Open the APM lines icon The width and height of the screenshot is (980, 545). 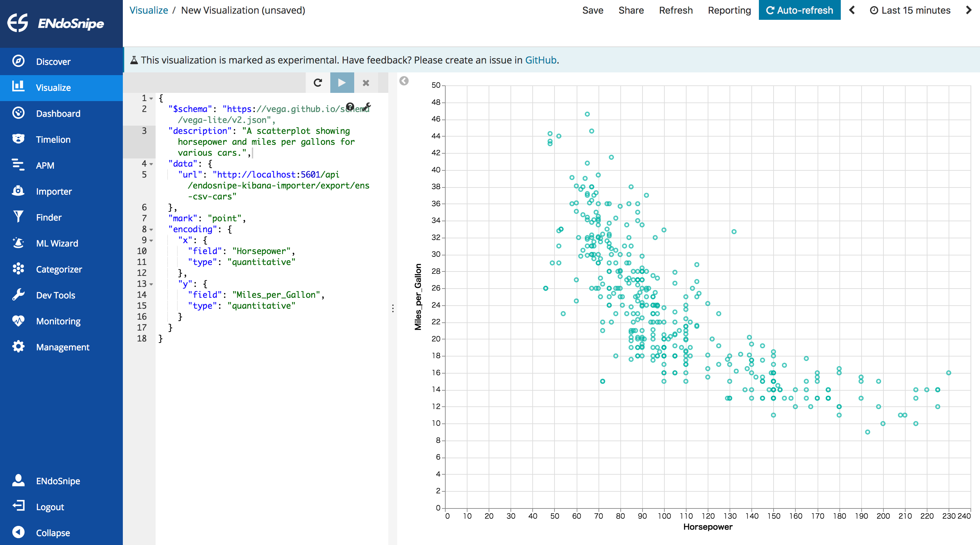click(x=18, y=165)
